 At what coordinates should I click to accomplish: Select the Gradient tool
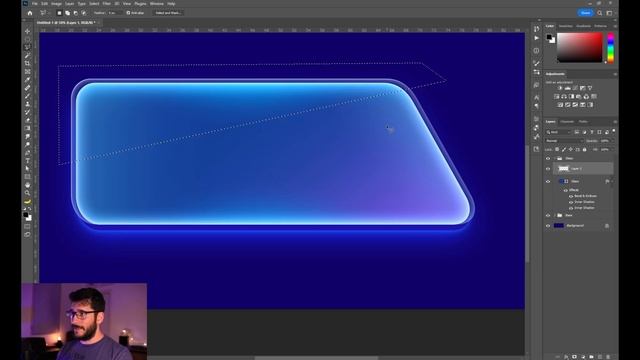27,128
